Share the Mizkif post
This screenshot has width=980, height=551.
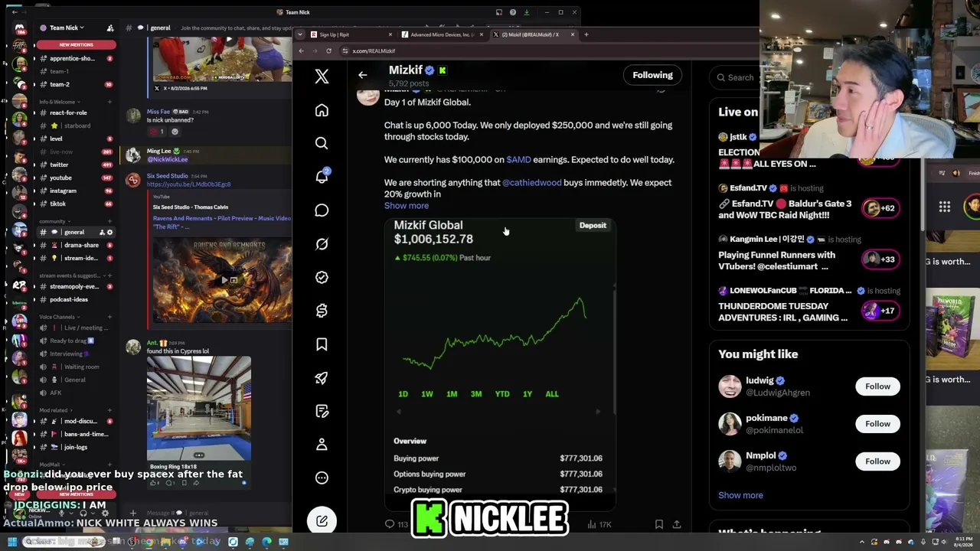(677, 524)
